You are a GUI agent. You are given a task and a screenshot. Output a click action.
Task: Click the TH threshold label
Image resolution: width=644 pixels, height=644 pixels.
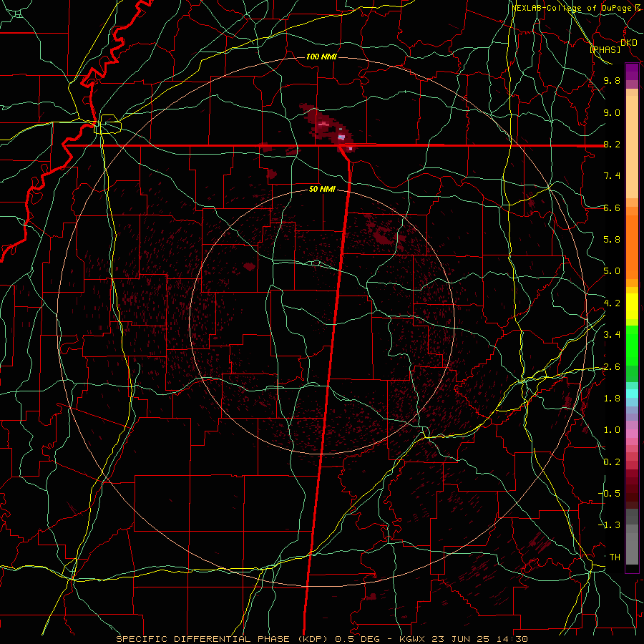[615, 557]
